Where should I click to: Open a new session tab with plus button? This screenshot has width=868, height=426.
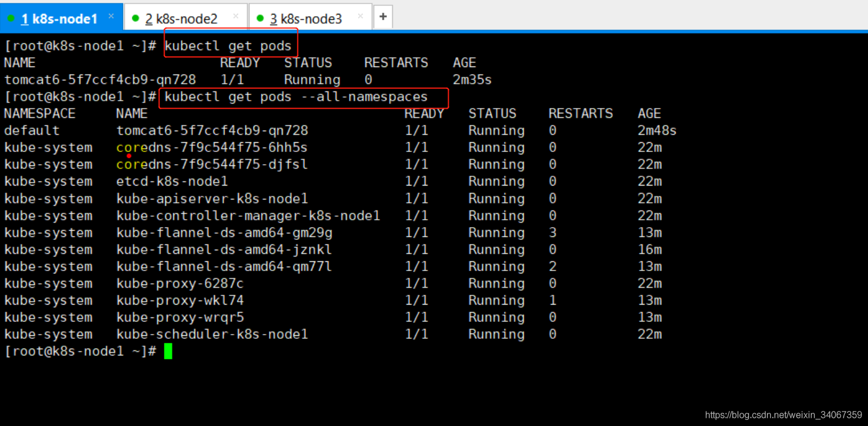coord(383,17)
